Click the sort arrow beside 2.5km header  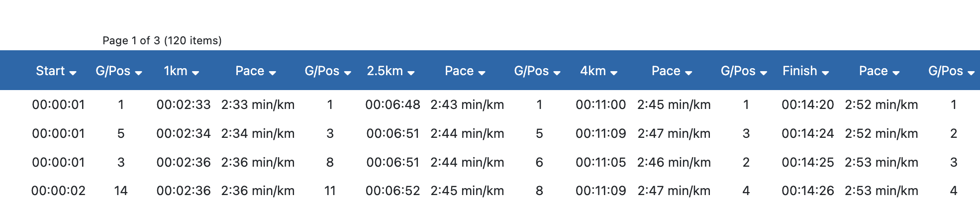(x=411, y=73)
